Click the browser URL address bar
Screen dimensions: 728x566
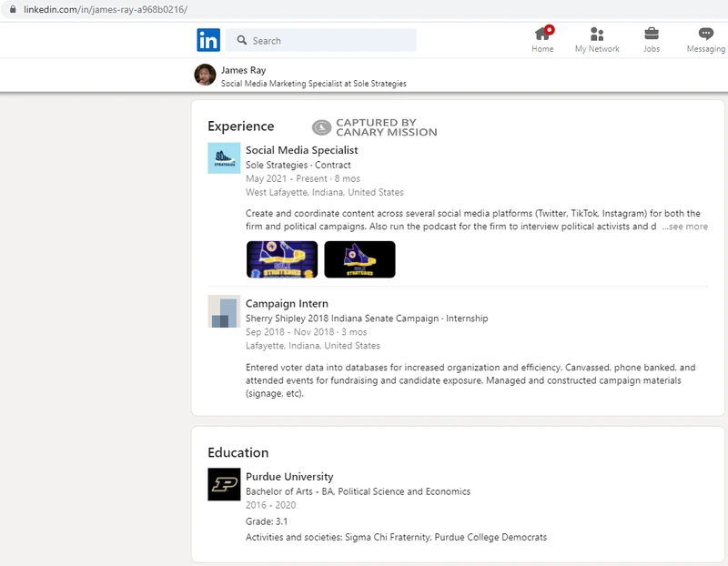click(364, 9)
